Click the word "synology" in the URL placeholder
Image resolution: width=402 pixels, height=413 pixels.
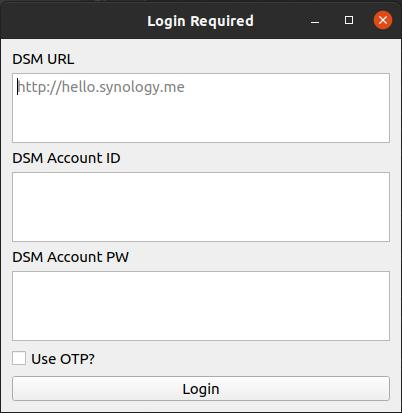point(128,88)
